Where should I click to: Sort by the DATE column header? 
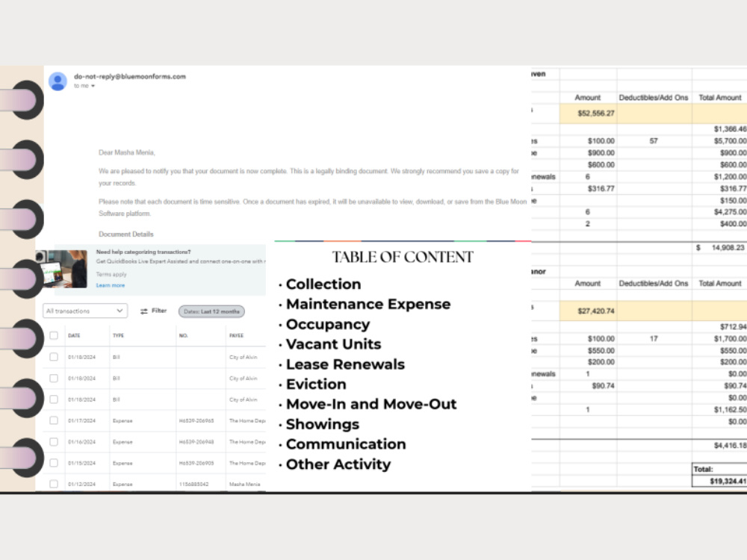tap(74, 336)
